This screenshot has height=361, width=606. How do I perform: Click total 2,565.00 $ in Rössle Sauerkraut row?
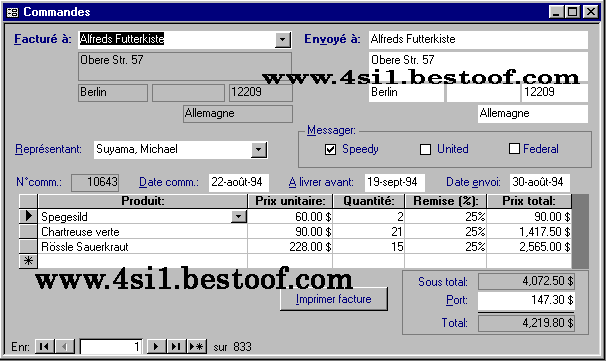tap(529, 247)
